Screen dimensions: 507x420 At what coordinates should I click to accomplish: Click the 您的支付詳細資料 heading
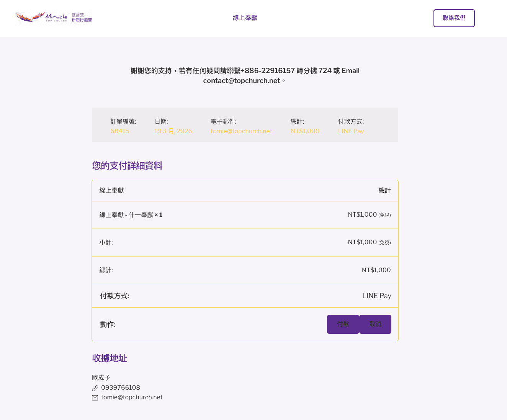pos(127,166)
